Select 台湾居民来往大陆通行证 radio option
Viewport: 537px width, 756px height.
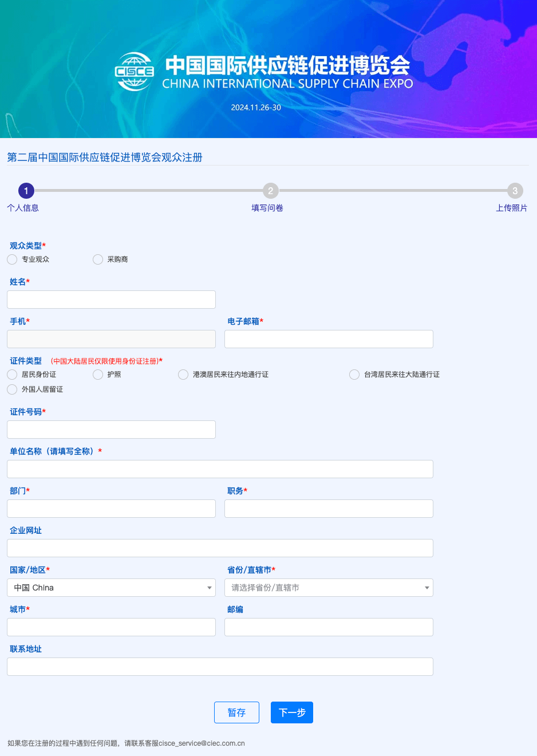click(x=354, y=375)
